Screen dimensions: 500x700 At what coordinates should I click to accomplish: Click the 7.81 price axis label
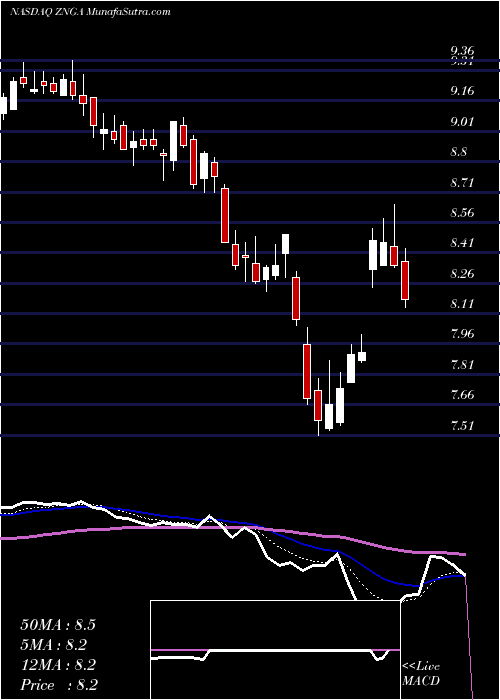(462, 365)
